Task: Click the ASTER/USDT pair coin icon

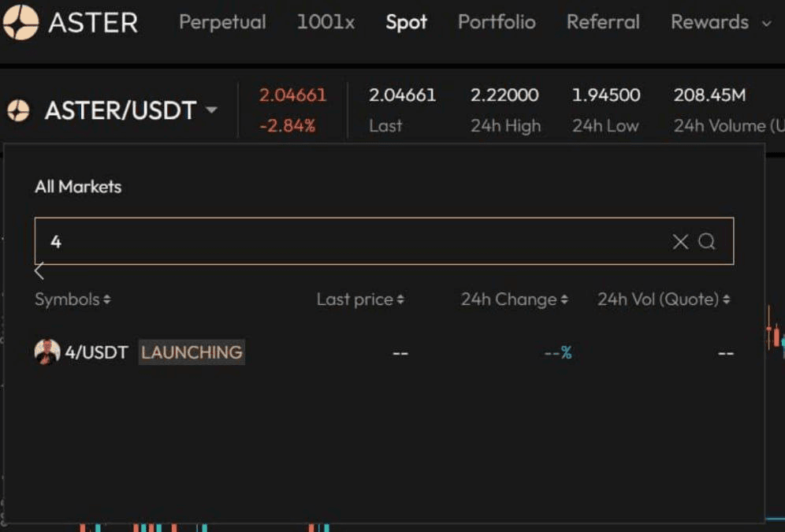Action: pos(18,110)
